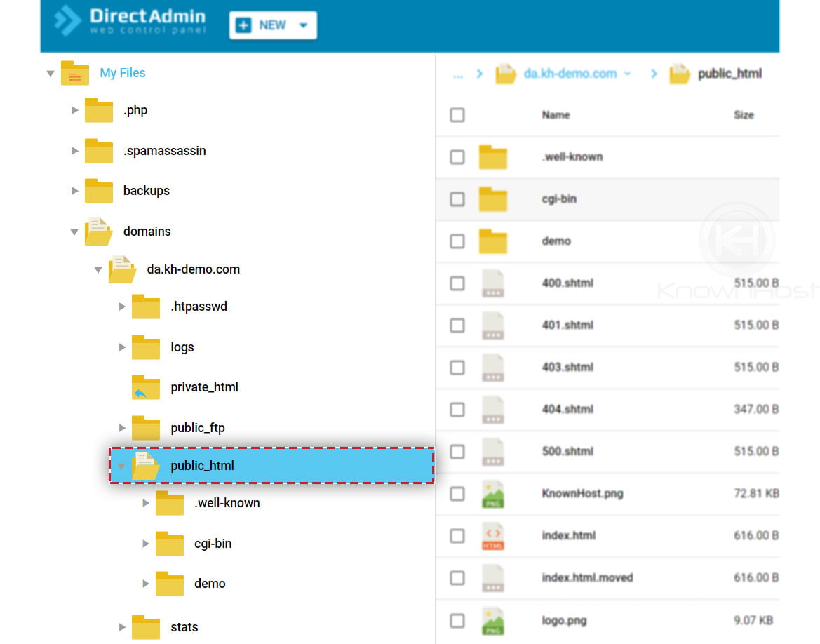Viewport: 820px width, 644px height.
Task: Check the checkbox next to index.html
Action: [457, 535]
